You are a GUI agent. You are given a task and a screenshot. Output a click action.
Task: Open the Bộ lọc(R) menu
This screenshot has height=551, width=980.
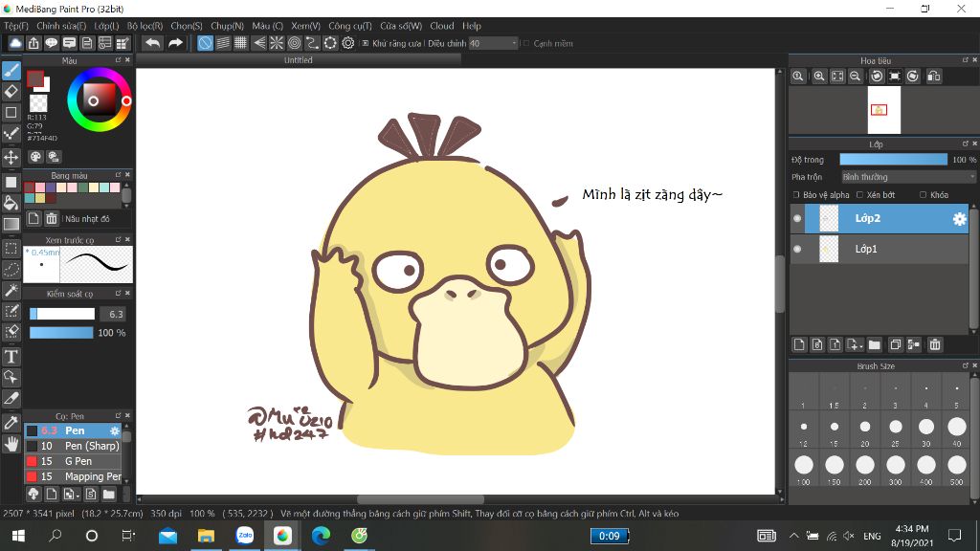click(145, 26)
